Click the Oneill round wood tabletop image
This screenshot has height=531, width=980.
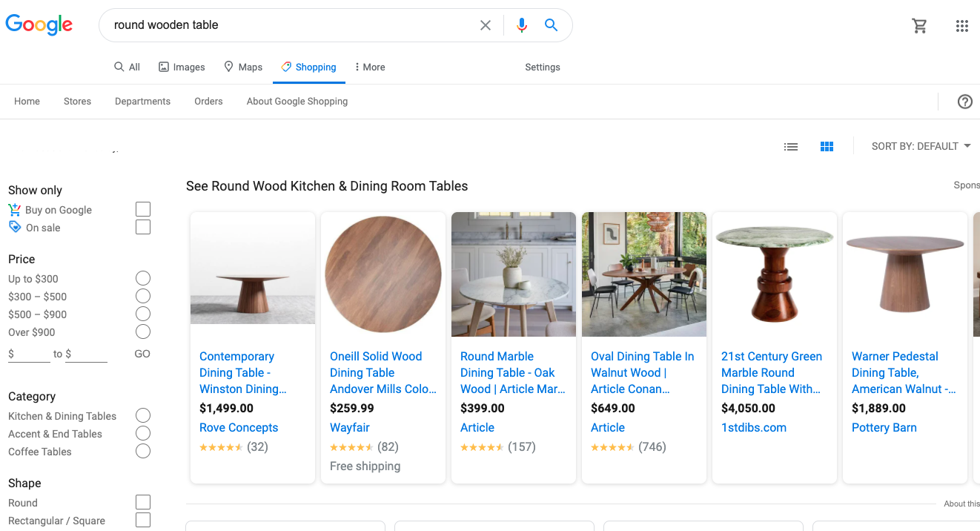pyautogui.click(x=383, y=274)
